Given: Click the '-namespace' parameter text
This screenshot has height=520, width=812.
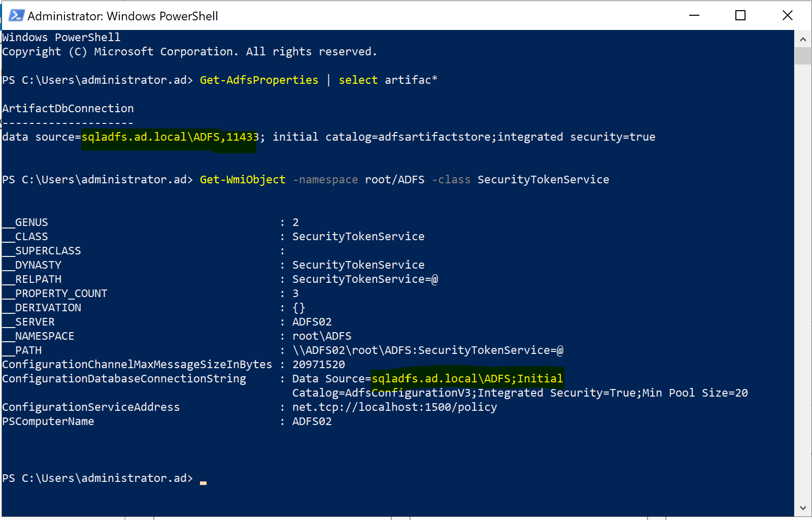Looking at the screenshot, I should point(325,180).
